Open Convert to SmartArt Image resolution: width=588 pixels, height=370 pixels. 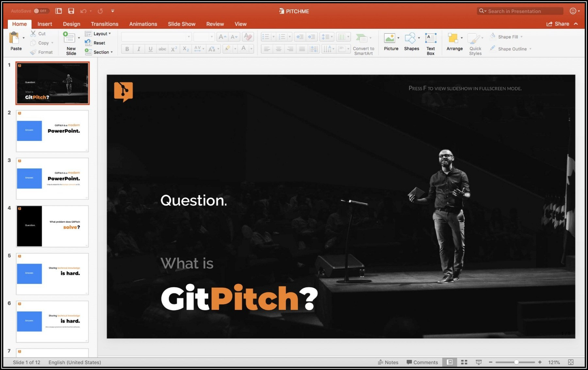point(363,44)
